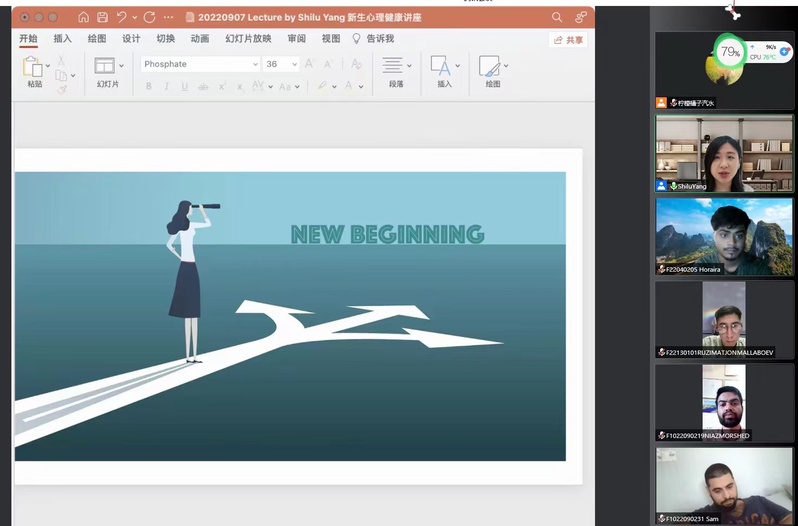Viewport: 798px width, 526px height.
Task: Click the 告诉我 search field
Action: tap(379, 39)
